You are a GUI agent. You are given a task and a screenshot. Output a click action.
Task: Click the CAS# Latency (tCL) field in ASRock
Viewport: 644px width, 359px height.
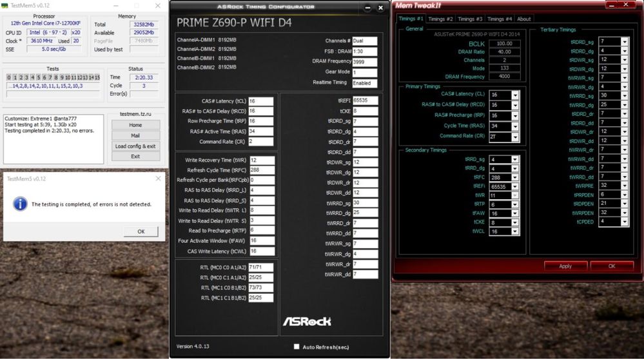click(x=261, y=101)
